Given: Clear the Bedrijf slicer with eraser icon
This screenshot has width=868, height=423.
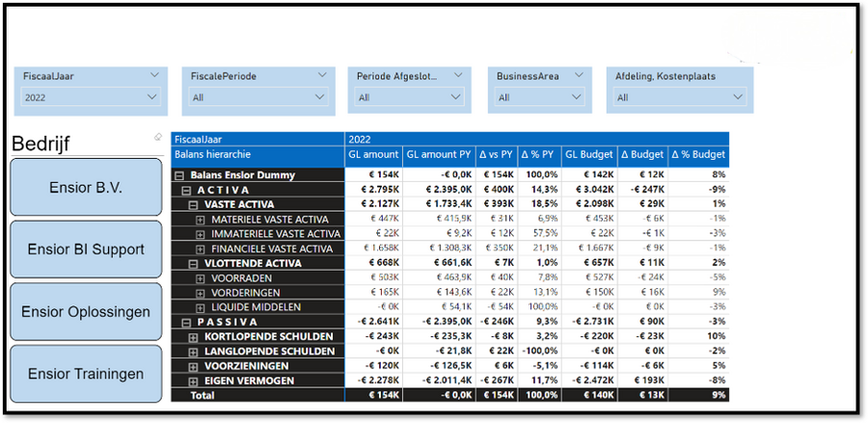Looking at the screenshot, I should coord(157,137).
